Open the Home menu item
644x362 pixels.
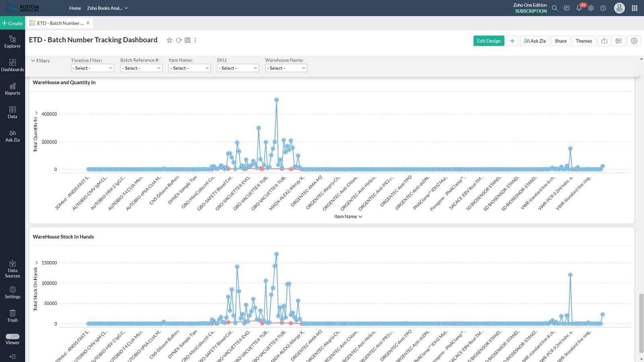[x=75, y=8]
